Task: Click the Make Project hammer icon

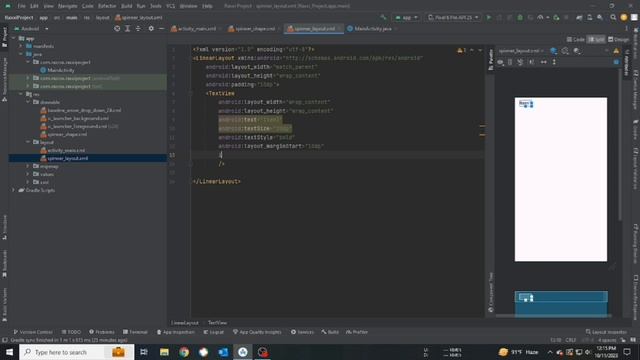Action: pyautogui.click(x=383, y=18)
